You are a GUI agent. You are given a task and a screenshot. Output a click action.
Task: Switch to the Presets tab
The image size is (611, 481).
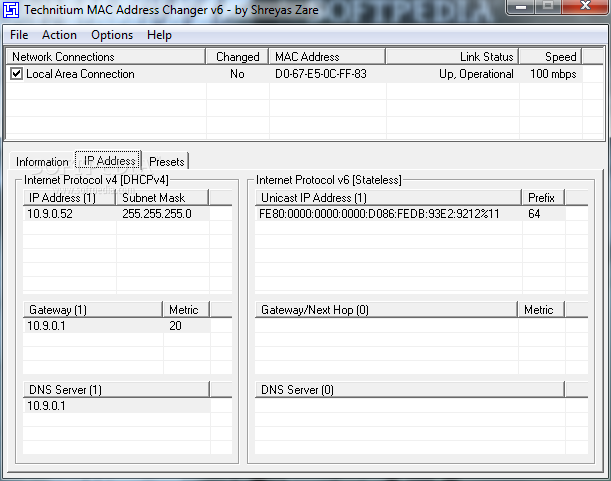pos(166,161)
